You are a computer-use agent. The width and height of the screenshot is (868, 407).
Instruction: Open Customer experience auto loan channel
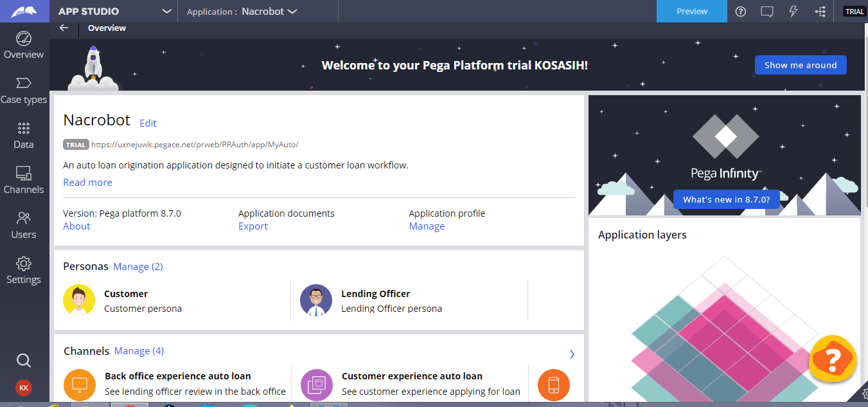tap(412, 376)
